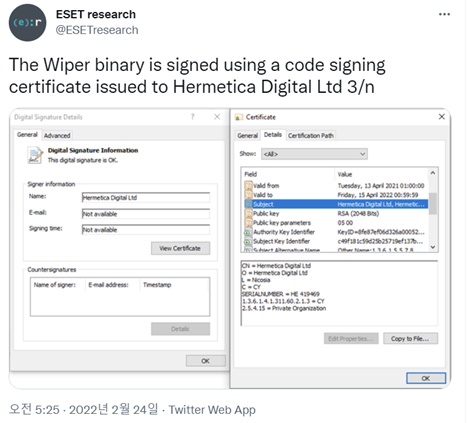
Task: Click the Signing time field
Action: tap(146, 230)
